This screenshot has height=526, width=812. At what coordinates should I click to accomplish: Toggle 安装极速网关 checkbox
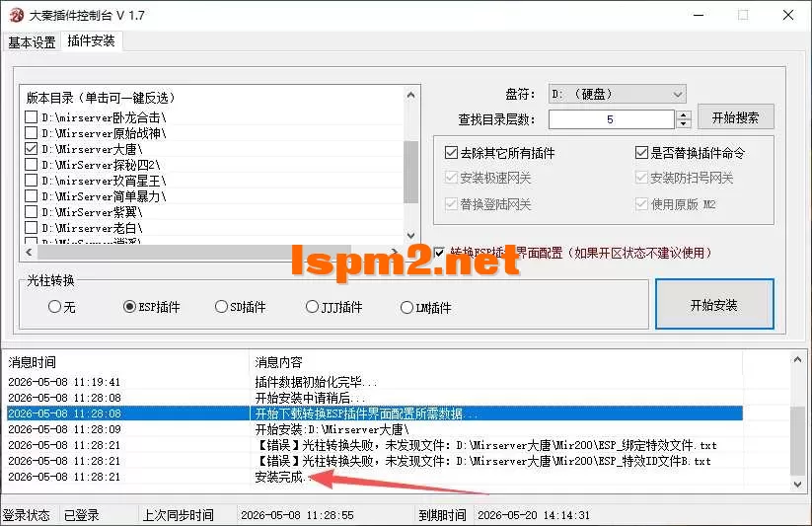[451, 178]
